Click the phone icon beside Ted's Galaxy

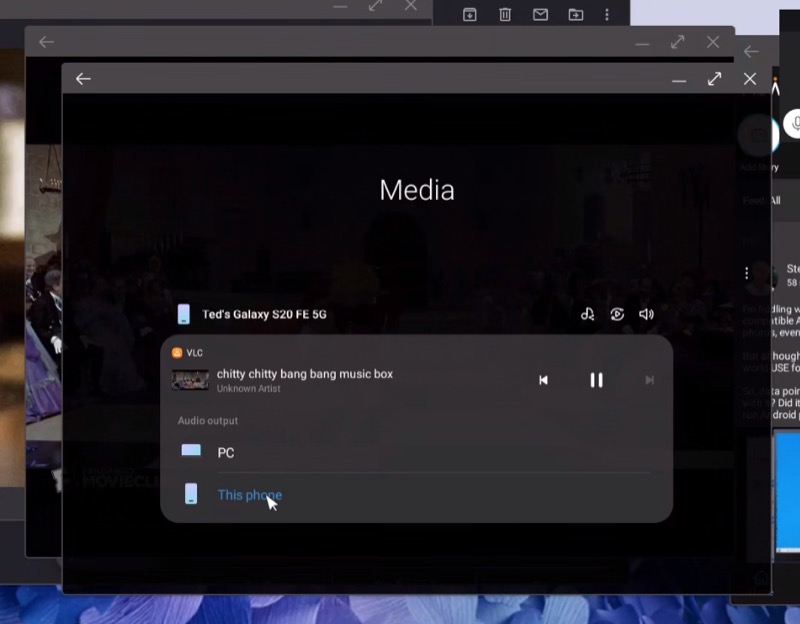point(184,314)
